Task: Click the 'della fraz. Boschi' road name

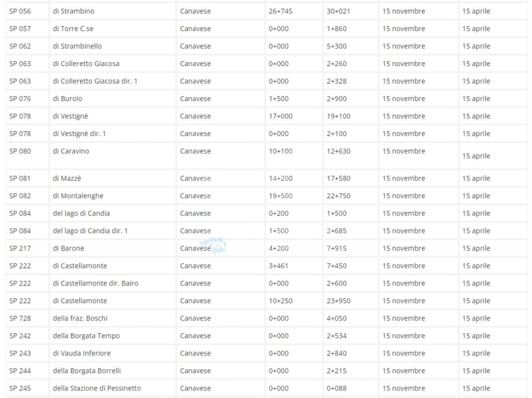Action: pos(80,318)
